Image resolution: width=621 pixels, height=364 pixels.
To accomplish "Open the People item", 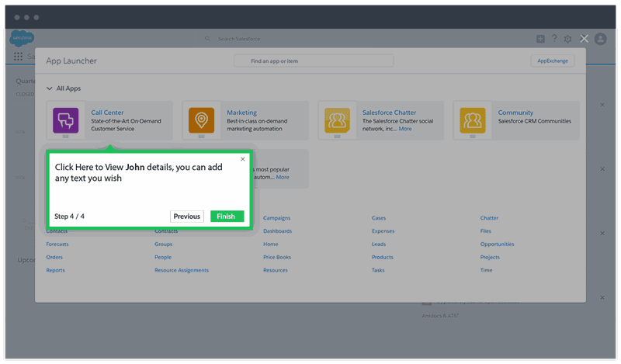I will (163, 257).
